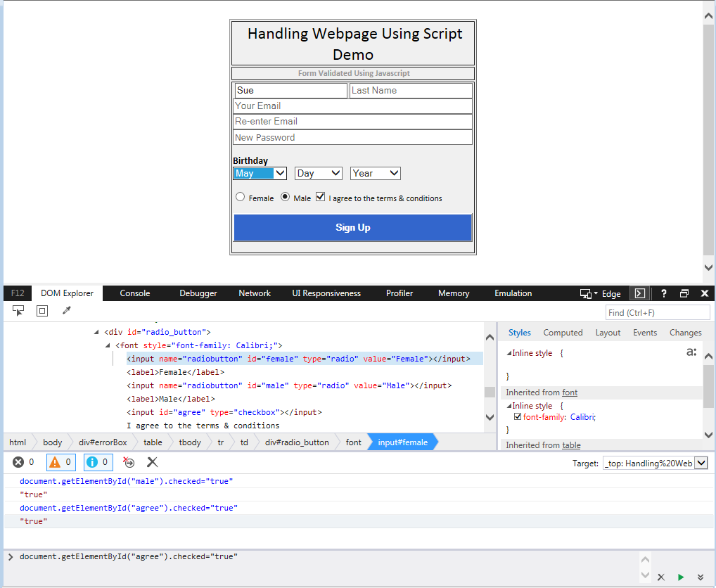Select body in the breadcrumb
The image size is (716, 588).
pos(53,442)
